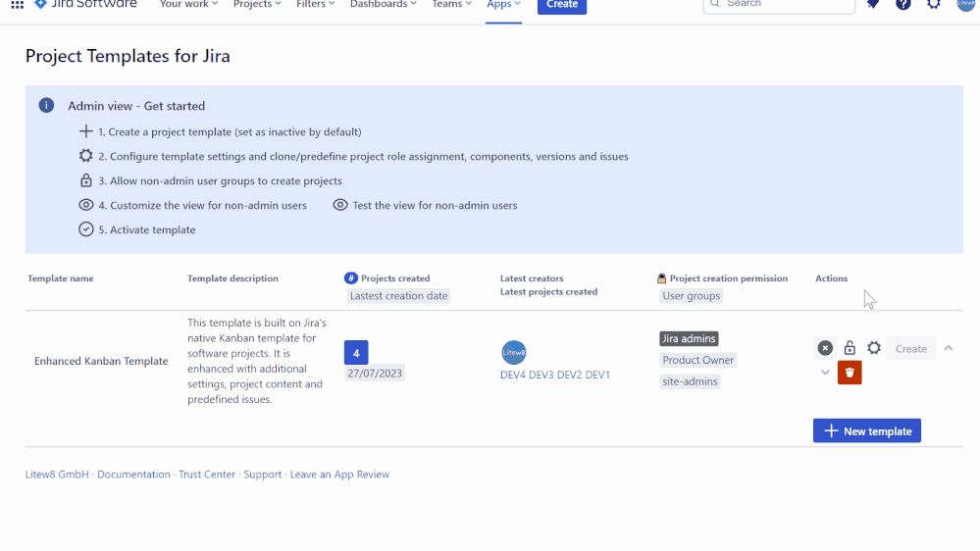The height and width of the screenshot is (551, 980).
Task: Click the lock icon next to Project creation permission
Action: coord(662,278)
